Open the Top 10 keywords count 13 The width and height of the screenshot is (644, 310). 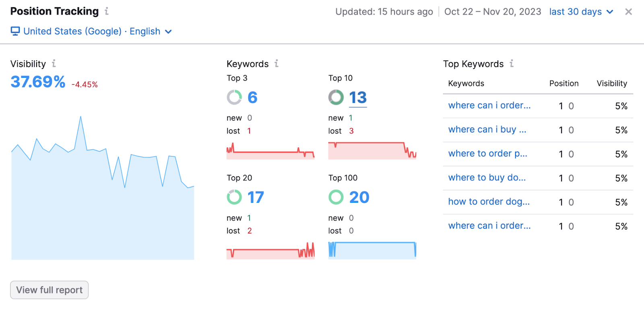coord(358,98)
